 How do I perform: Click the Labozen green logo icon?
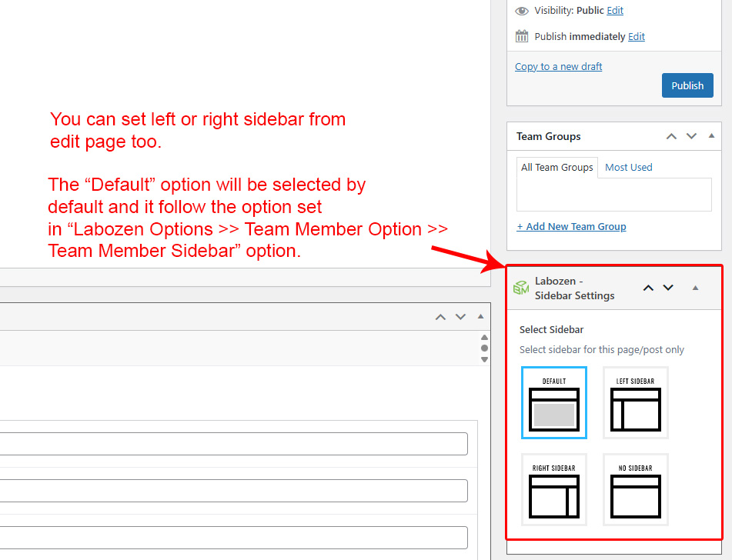(521, 288)
